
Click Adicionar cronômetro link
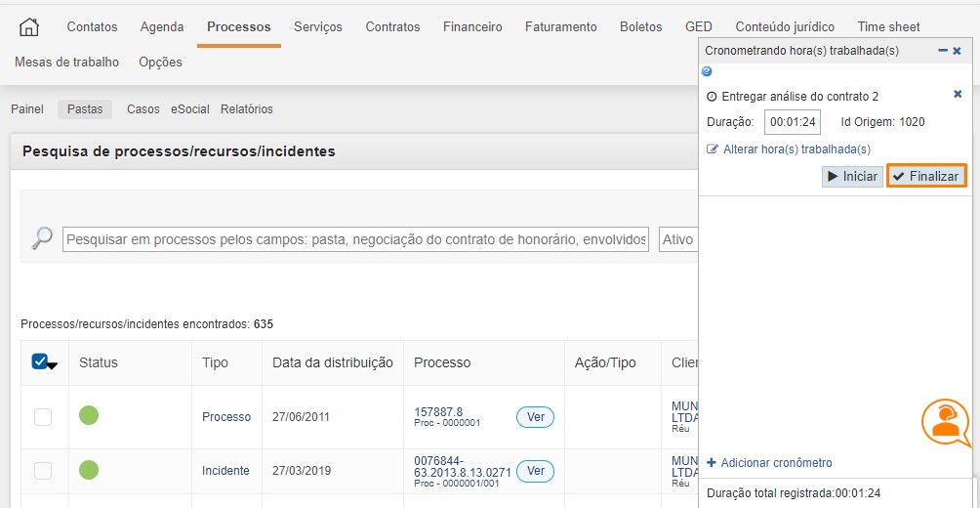click(x=776, y=462)
